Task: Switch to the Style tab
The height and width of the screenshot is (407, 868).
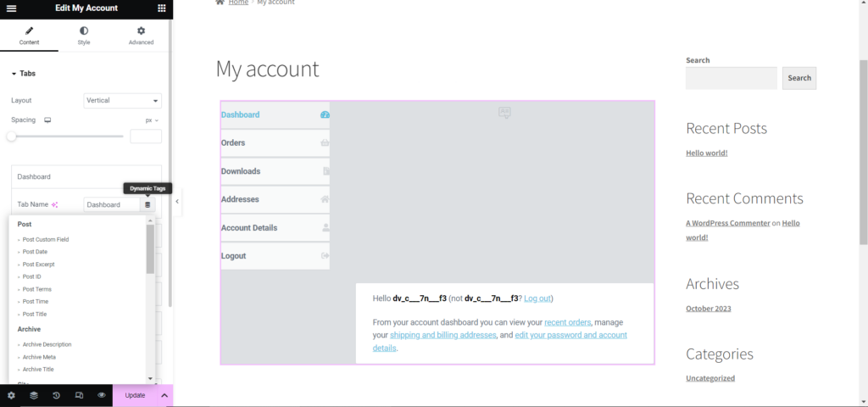Action: (x=84, y=36)
